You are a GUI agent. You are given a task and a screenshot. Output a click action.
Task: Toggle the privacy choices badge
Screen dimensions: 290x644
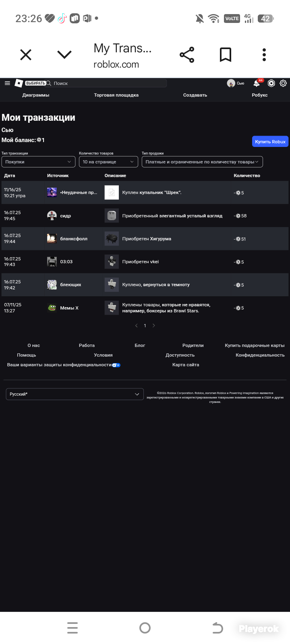click(116, 365)
